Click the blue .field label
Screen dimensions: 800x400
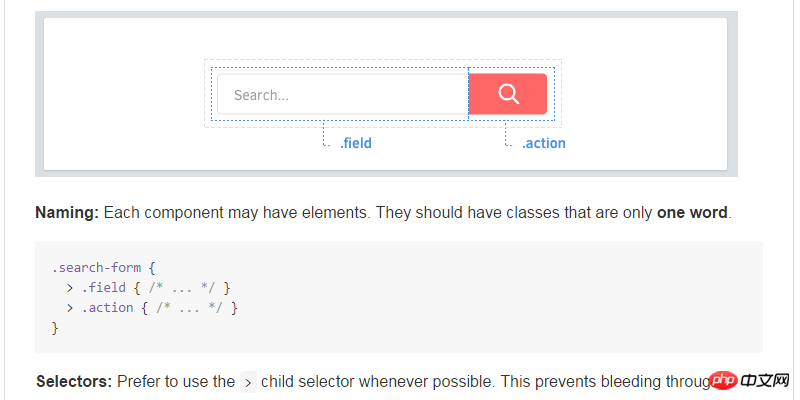pos(356,143)
